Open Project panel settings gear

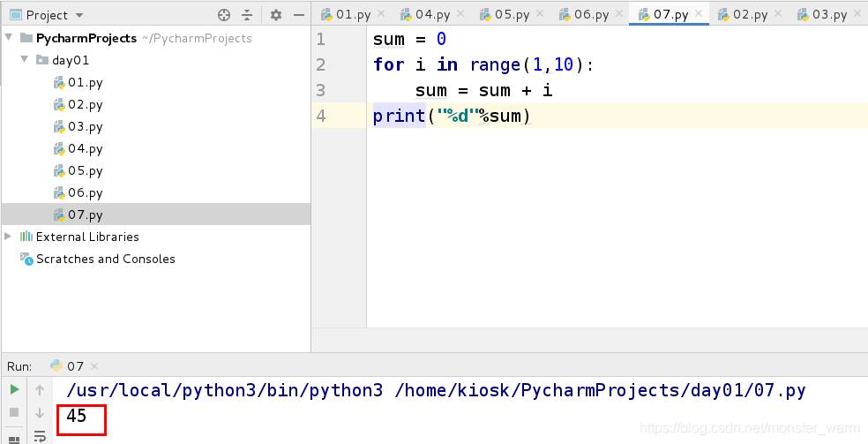276,15
